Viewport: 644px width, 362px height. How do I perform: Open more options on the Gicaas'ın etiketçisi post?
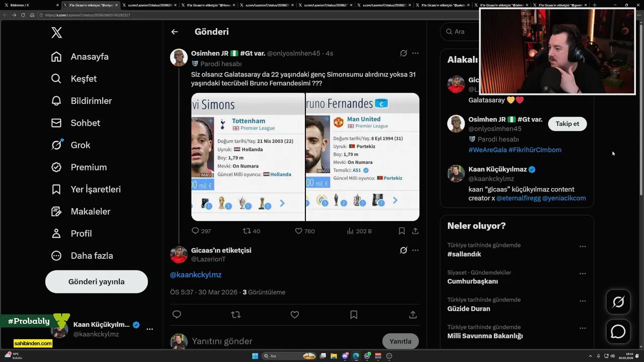[415, 250]
